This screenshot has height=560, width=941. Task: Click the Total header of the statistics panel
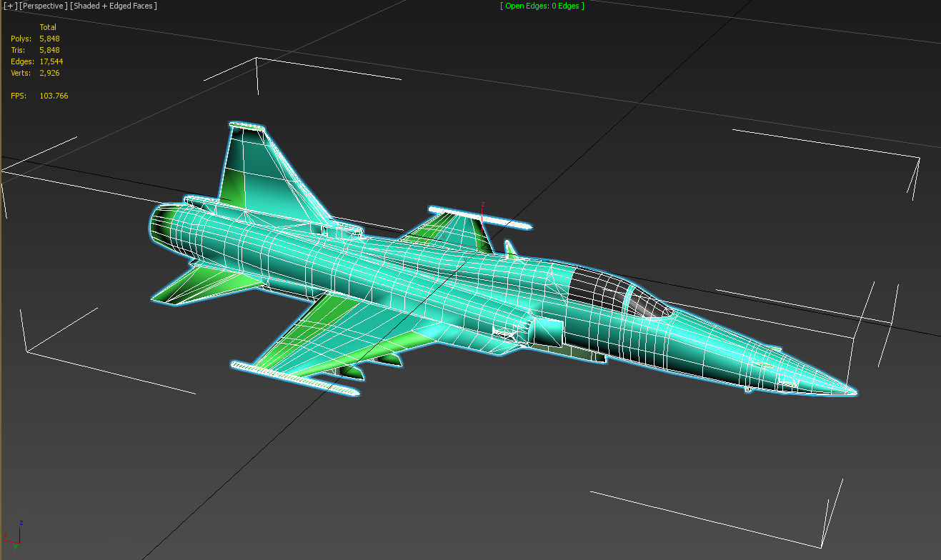tap(47, 26)
